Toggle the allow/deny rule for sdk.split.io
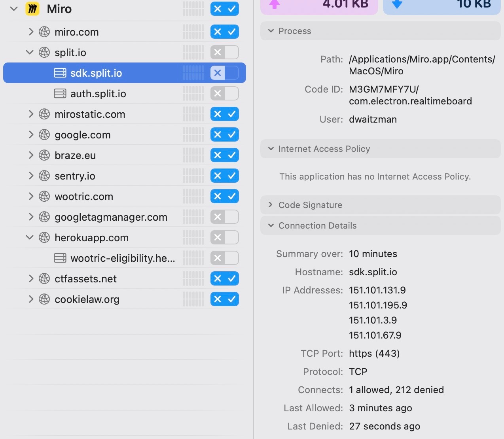 (225, 73)
